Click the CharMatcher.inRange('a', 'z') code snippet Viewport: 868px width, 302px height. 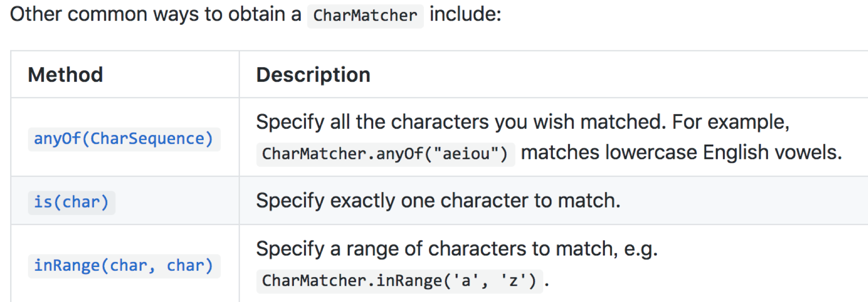click(x=399, y=281)
